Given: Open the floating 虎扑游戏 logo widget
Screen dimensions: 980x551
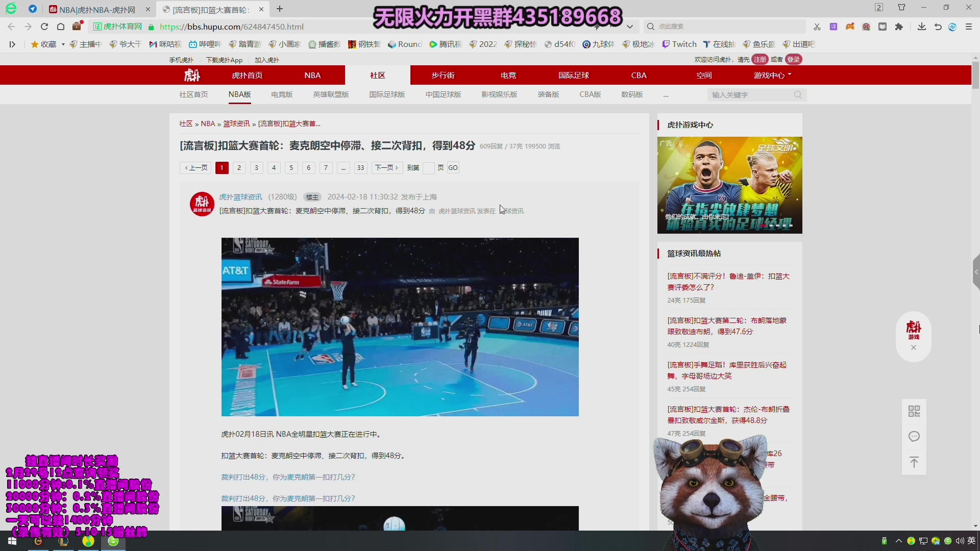Looking at the screenshot, I should click(914, 329).
